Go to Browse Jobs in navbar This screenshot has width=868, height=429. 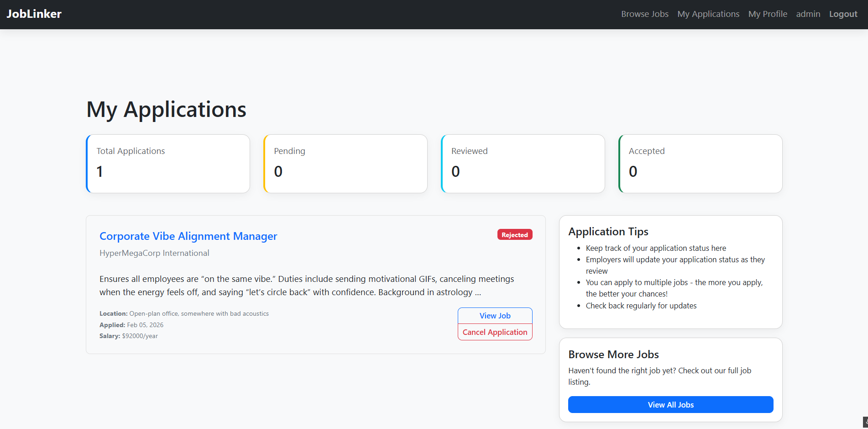[x=644, y=14]
